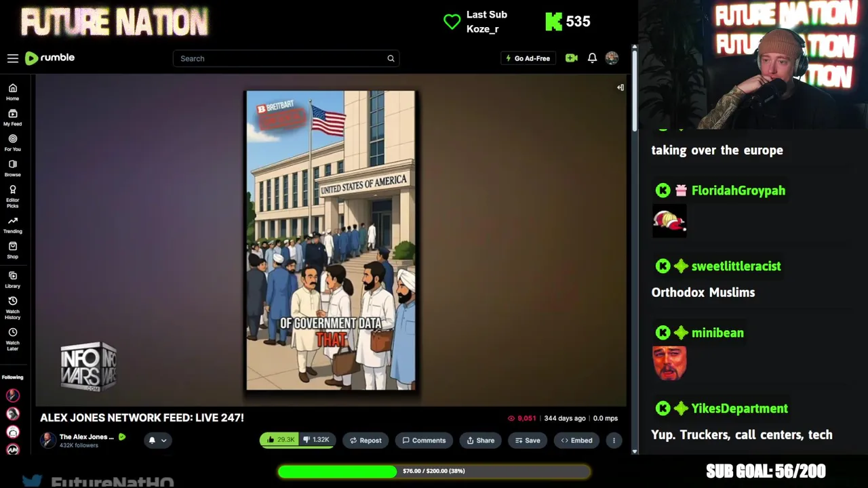
Task: Click the 432K followers text
Action: [79, 445]
